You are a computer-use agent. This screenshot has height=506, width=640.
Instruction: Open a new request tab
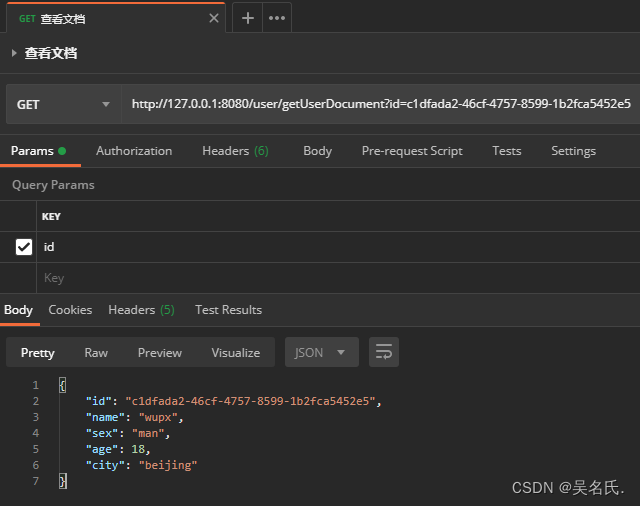tap(248, 18)
